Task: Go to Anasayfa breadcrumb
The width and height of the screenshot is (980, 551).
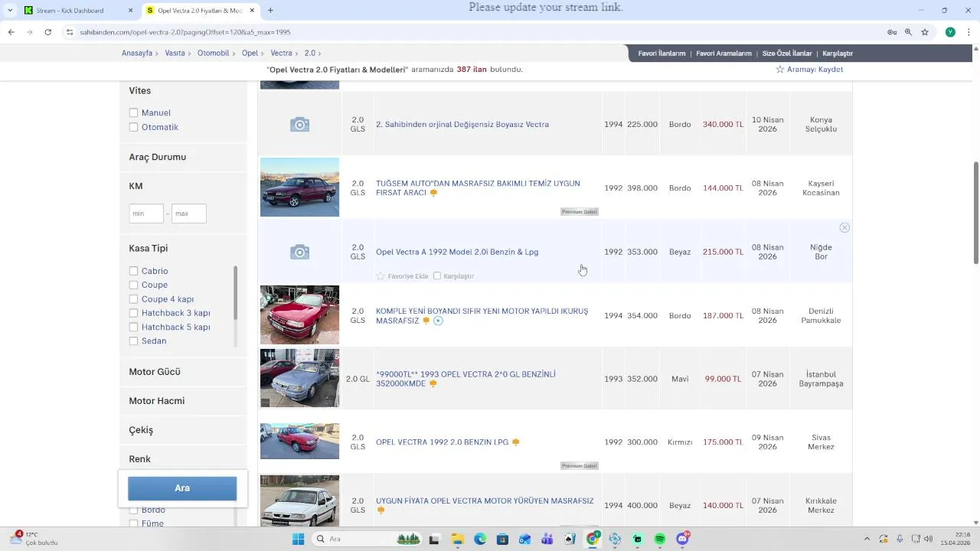Action: point(137,54)
